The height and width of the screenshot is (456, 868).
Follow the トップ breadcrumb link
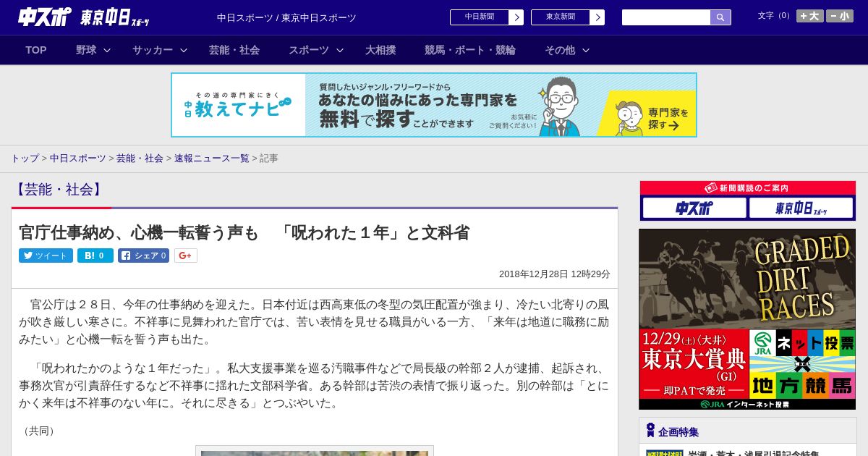pyautogui.click(x=25, y=158)
